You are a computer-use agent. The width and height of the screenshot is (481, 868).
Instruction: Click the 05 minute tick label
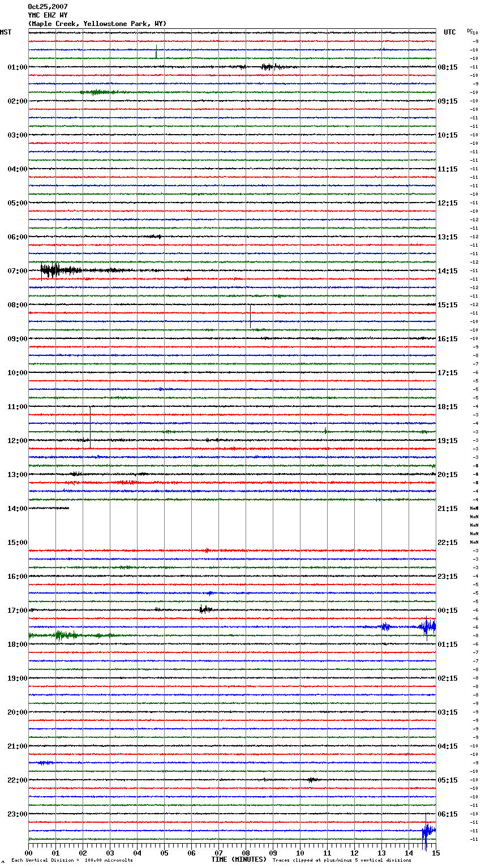point(165,853)
